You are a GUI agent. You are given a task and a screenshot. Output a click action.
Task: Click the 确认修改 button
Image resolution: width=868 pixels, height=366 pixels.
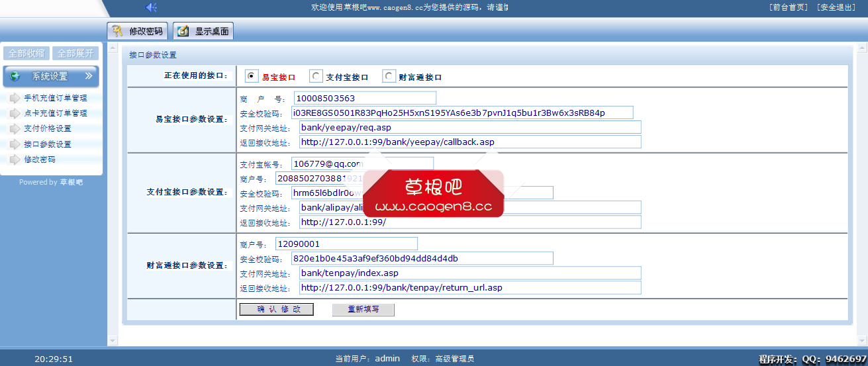[276, 309]
